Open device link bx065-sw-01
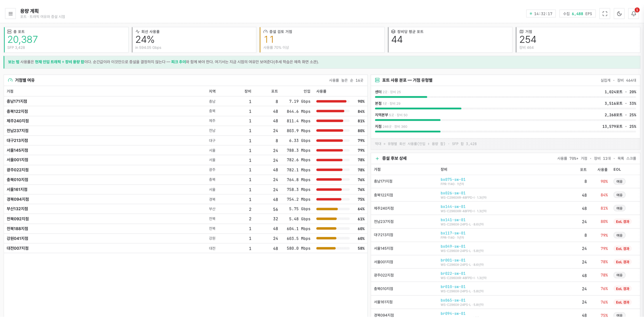Viewport: 644px width, 321px height. [x=453, y=300]
